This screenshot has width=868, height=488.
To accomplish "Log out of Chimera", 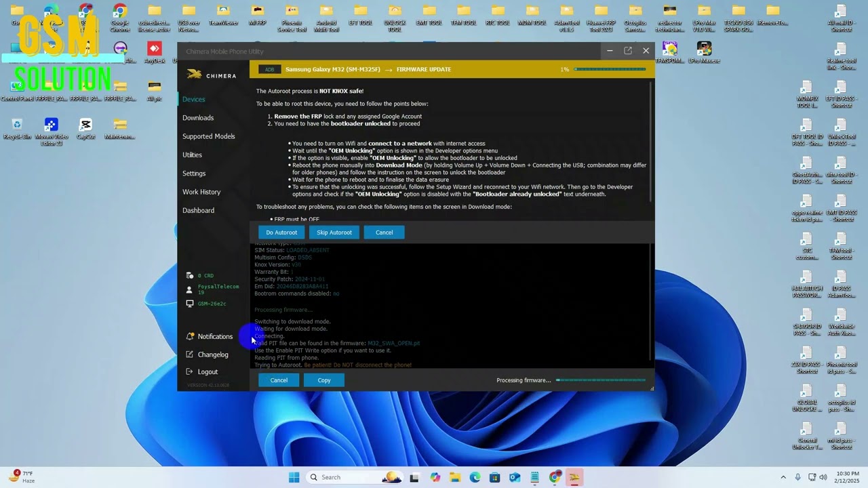I will (202, 372).
